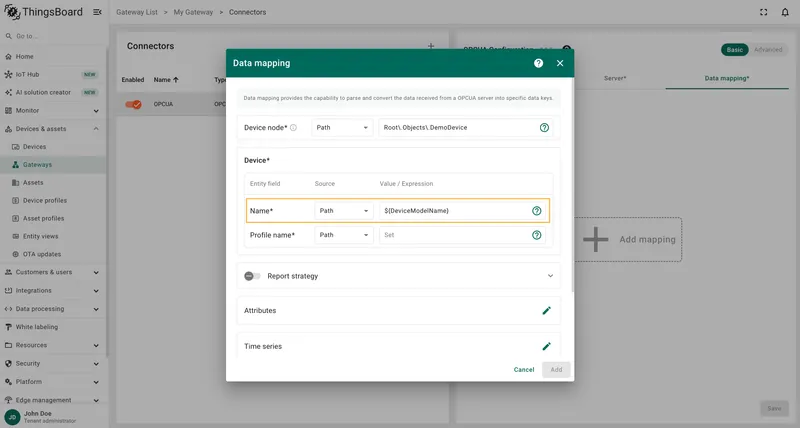Click the John Doe user avatar
Screen dimensions: 800x428
coord(12,417)
